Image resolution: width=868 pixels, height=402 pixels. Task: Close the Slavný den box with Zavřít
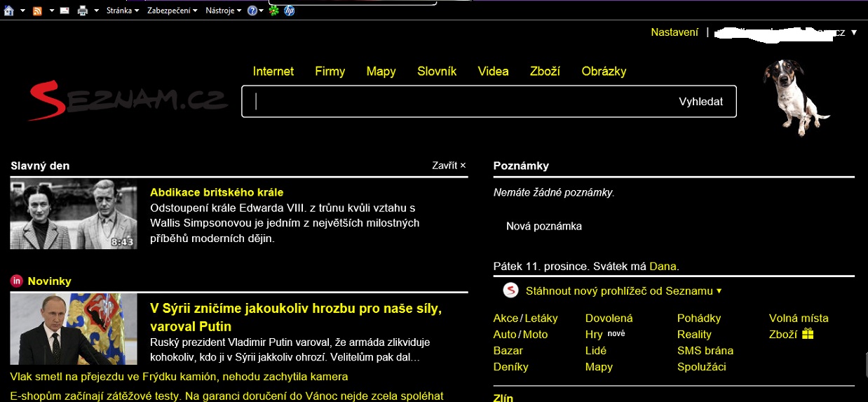click(449, 166)
